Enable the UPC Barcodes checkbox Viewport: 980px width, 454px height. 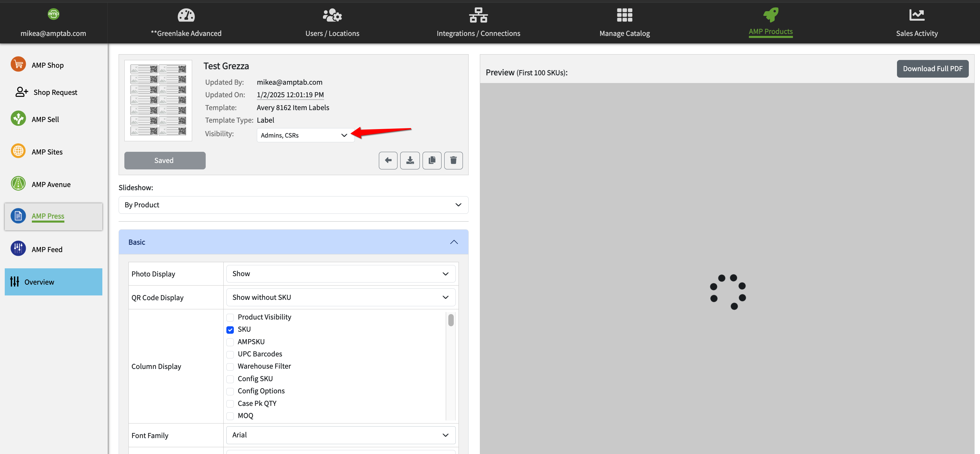click(x=230, y=354)
